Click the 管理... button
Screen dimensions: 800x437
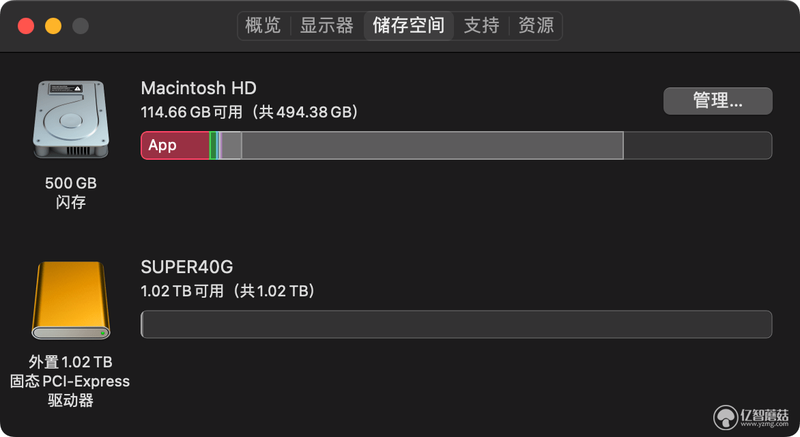pyautogui.click(x=717, y=100)
